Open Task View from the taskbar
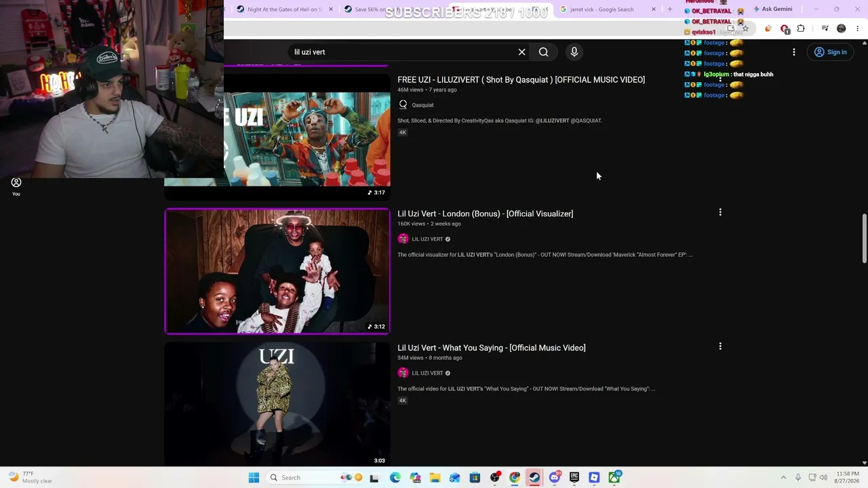Screen dimensions: 868x488 click(x=374, y=478)
